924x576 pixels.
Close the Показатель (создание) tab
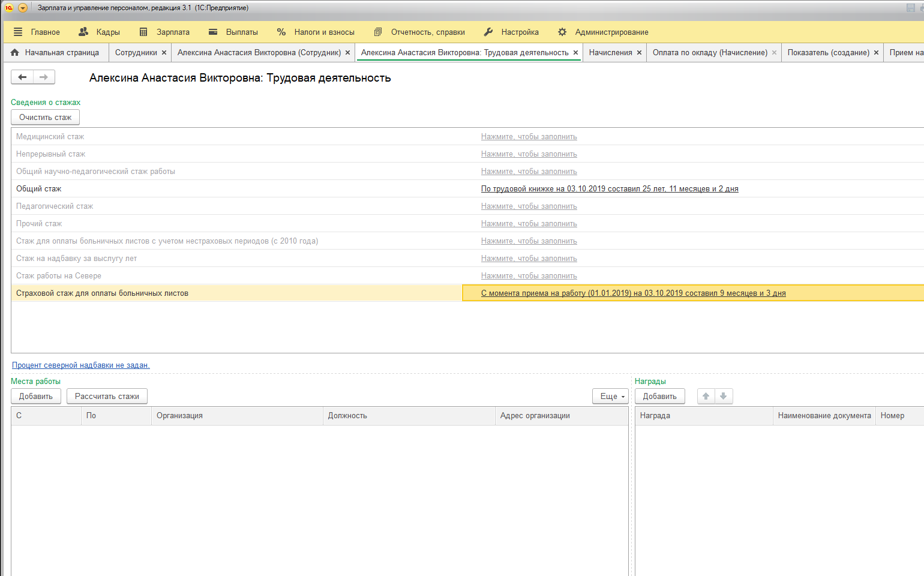point(876,53)
